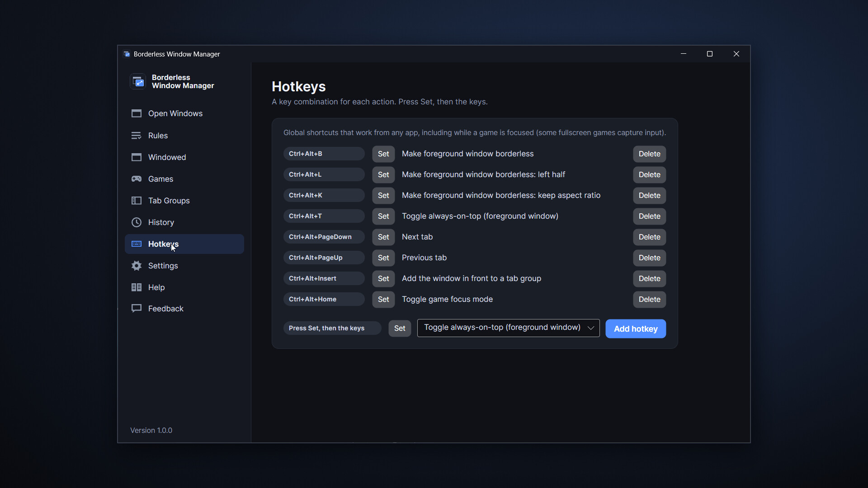Go to the Rules page label
868x488 pixels.
pos(158,136)
